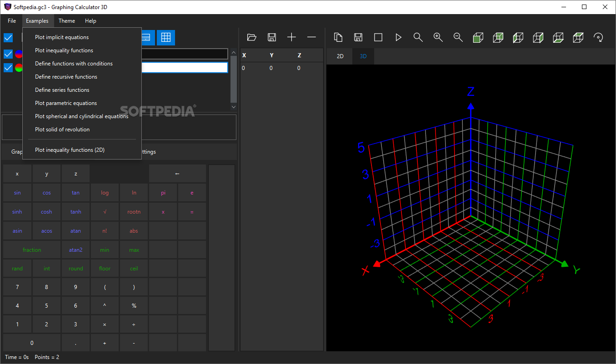The width and height of the screenshot is (616, 364).
Task: Switch to the 2D graph tab
Action: tap(340, 56)
